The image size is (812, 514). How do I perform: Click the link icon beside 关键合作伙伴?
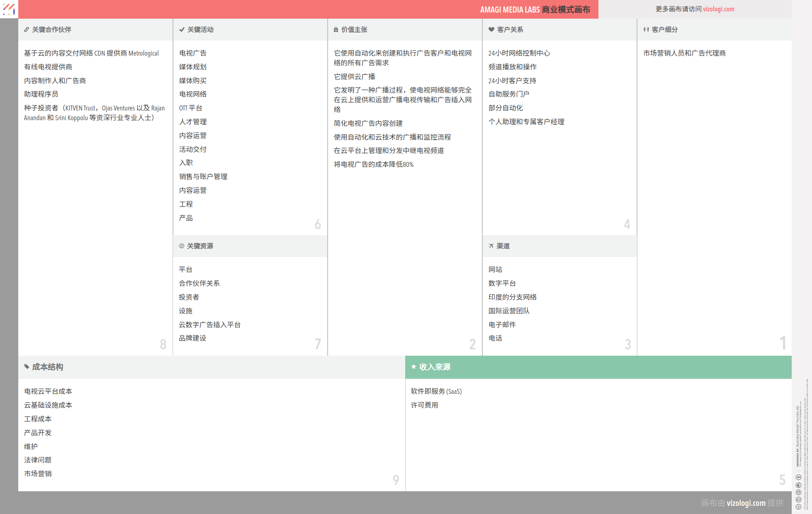pyautogui.click(x=26, y=30)
